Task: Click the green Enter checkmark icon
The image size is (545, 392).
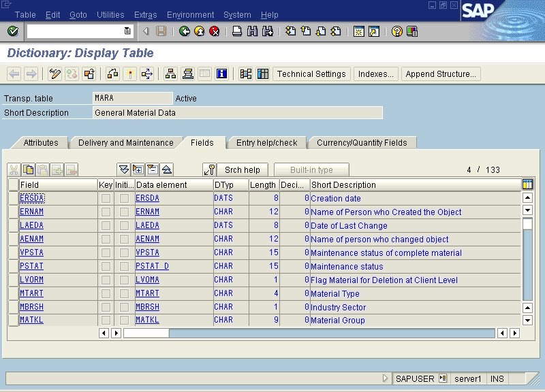Action: click(x=13, y=31)
